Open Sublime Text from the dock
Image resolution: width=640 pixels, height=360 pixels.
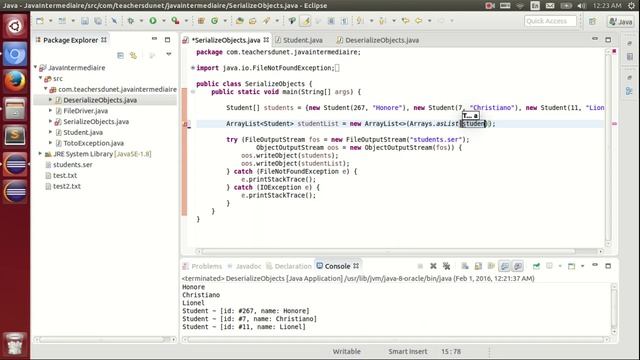pyautogui.click(x=15, y=136)
